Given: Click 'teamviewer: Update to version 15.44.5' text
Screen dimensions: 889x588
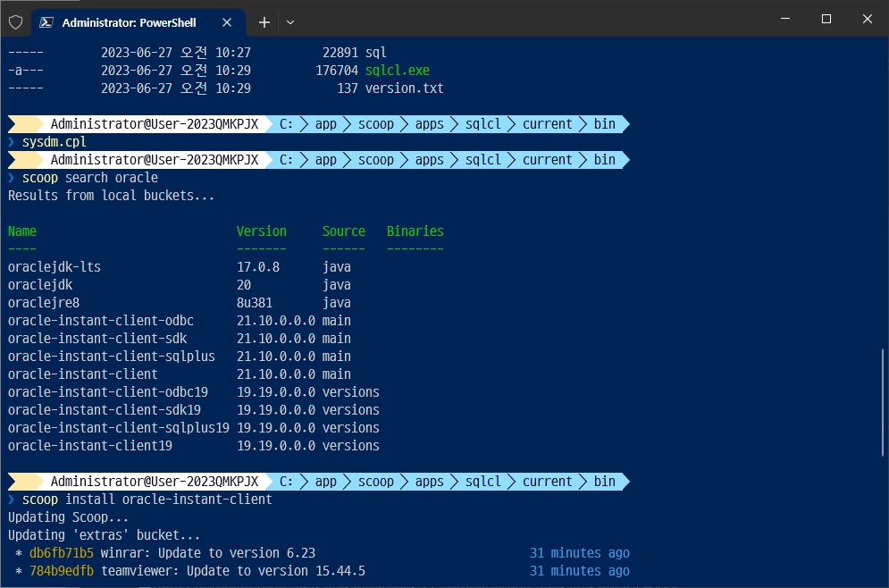Looking at the screenshot, I should tap(233, 571).
